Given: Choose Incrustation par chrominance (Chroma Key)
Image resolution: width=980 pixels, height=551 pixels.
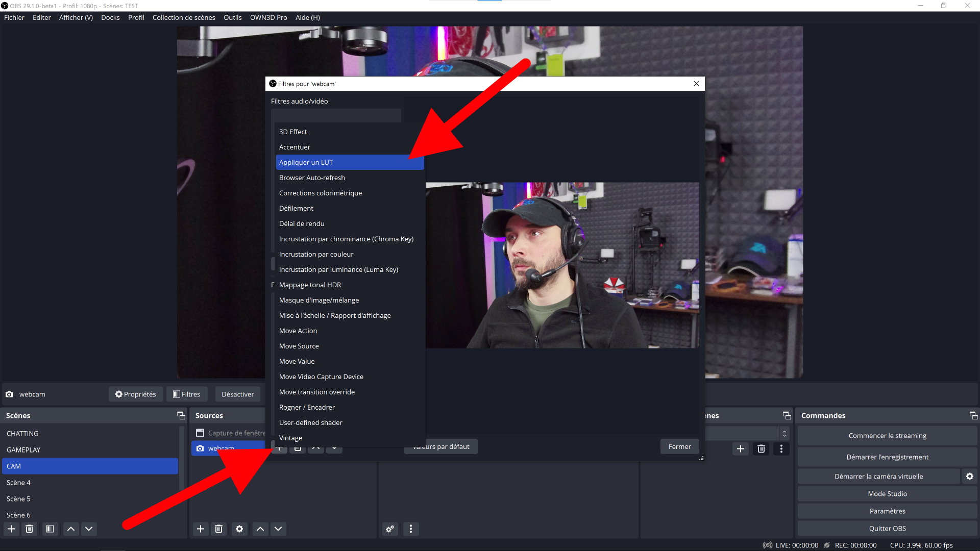Looking at the screenshot, I should click(x=346, y=239).
